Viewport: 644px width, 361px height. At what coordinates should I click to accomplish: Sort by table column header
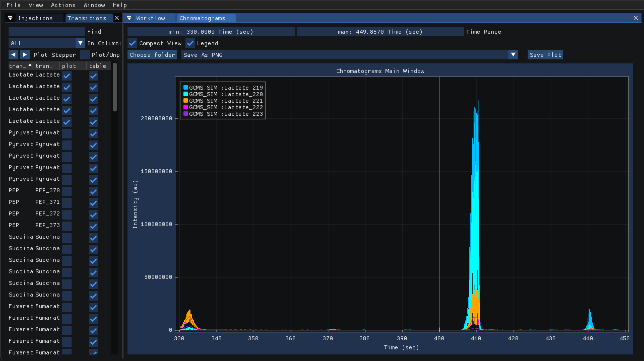click(x=99, y=66)
